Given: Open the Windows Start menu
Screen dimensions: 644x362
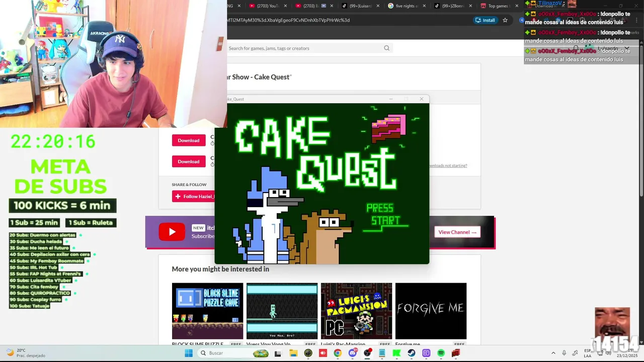Looking at the screenshot, I should click(x=189, y=353).
